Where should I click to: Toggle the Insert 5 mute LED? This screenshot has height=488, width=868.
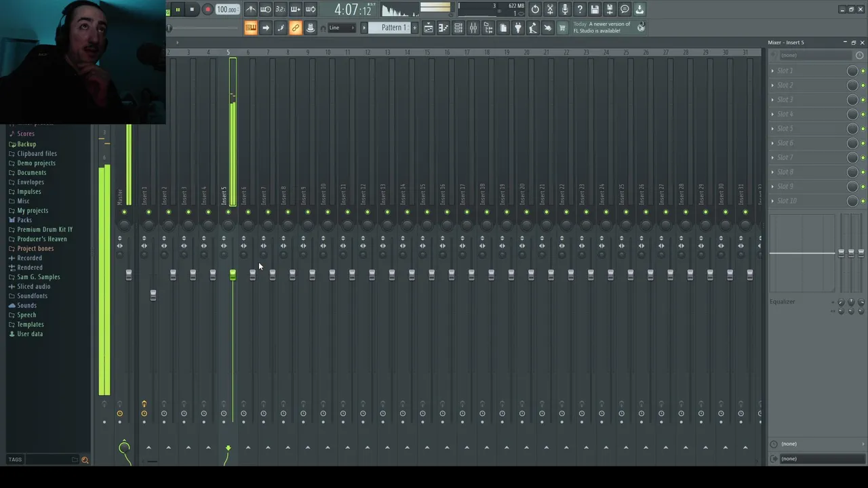(228, 213)
